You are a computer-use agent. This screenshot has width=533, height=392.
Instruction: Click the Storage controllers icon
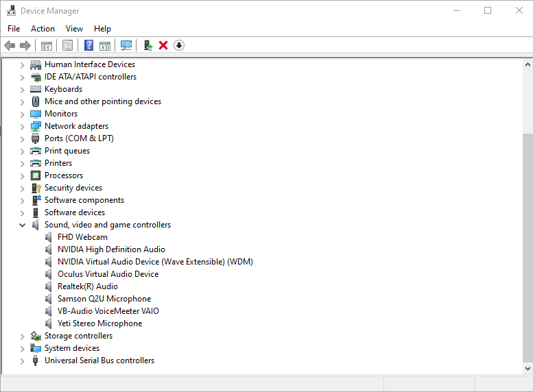[36, 336]
